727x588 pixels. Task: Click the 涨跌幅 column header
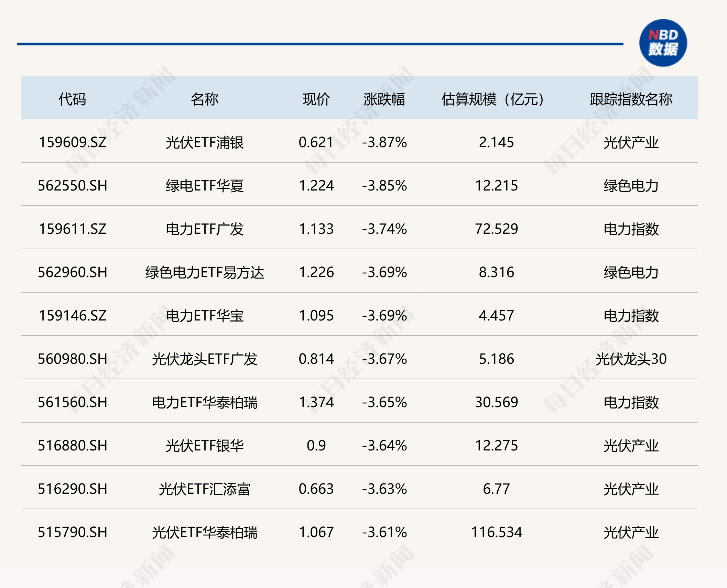coord(384,99)
